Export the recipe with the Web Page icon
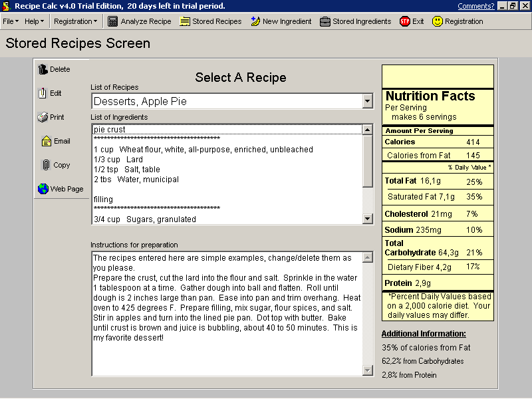Viewport: 532px width, 399px height. tap(43, 189)
